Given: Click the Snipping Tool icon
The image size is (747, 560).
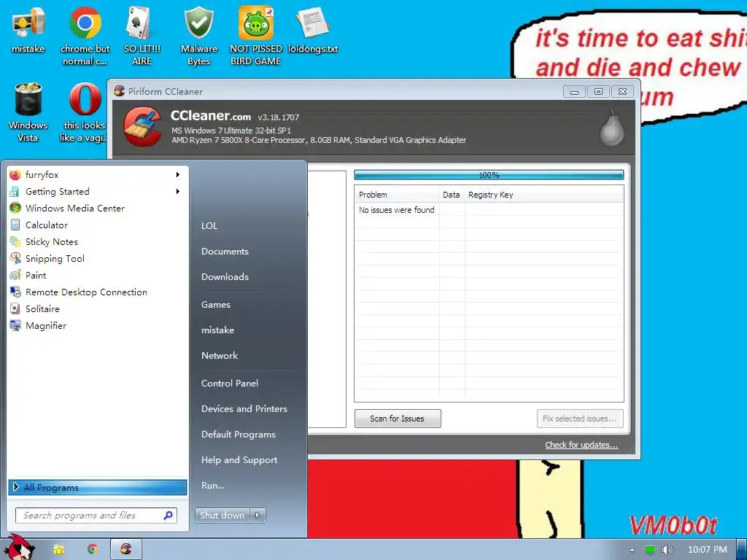Looking at the screenshot, I should click(x=15, y=258).
